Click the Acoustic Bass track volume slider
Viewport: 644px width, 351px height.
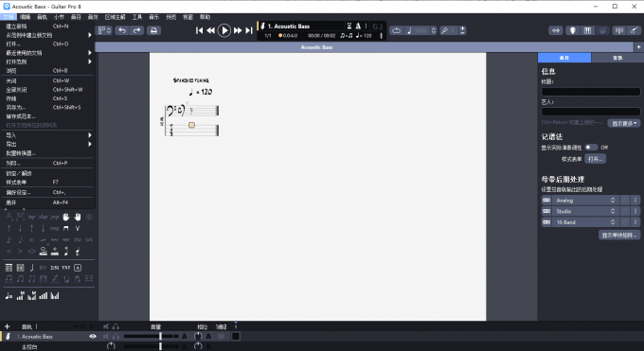(x=152, y=336)
